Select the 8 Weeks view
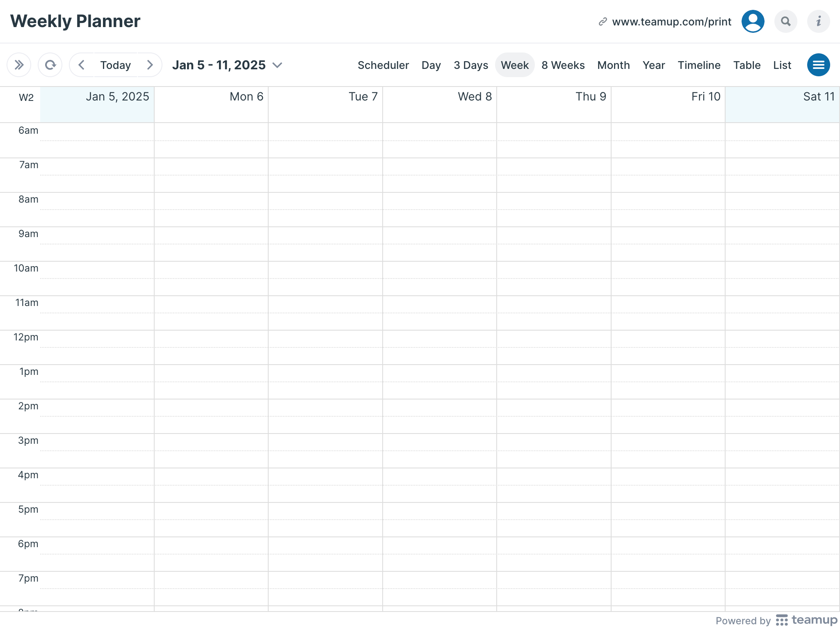The image size is (840, 630). coord(563,65)
